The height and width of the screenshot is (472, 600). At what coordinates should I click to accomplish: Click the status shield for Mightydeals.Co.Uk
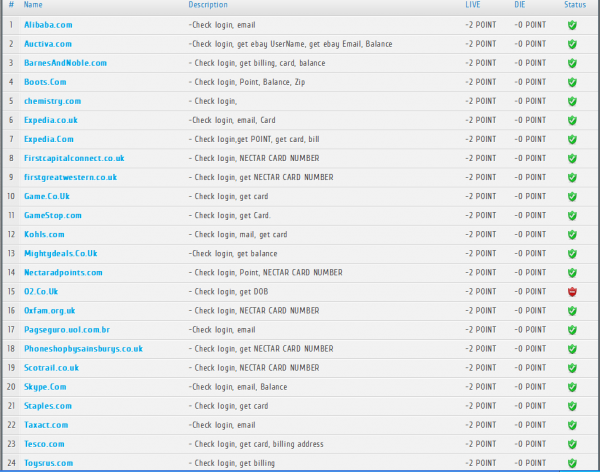click(x=572, y=254)
